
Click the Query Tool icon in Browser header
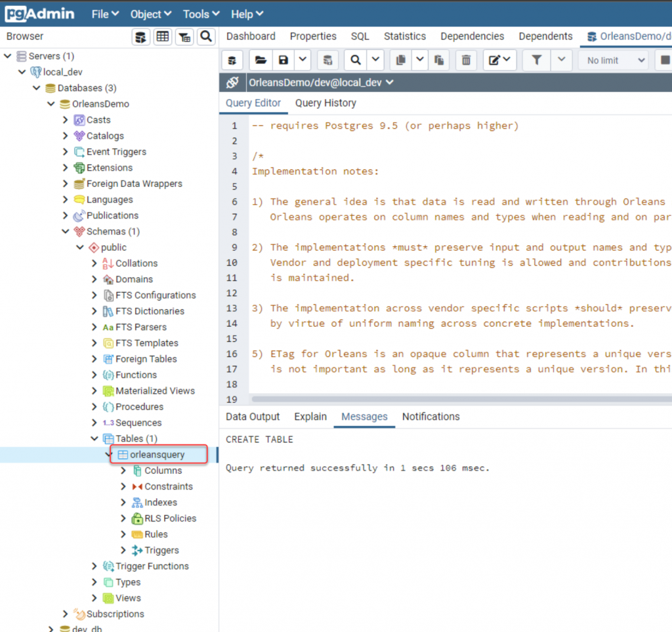tap(141, 37)
